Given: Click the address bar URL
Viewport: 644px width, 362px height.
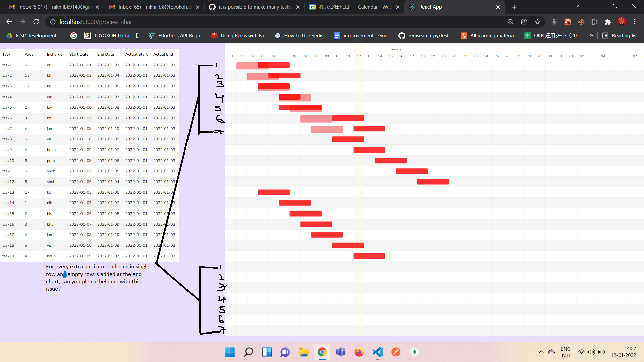Looking at the screenshot, I should [x=97, y=22].
